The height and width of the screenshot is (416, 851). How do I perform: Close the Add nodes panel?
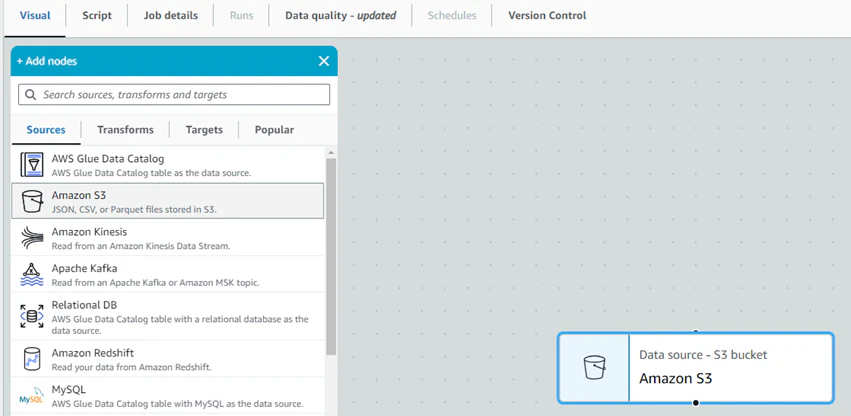[324, 61]
